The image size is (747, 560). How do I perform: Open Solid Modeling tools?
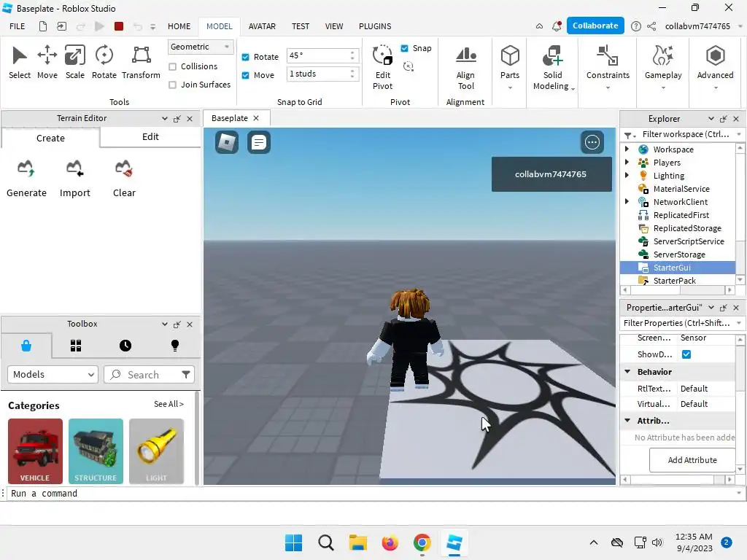click(553, 67)
